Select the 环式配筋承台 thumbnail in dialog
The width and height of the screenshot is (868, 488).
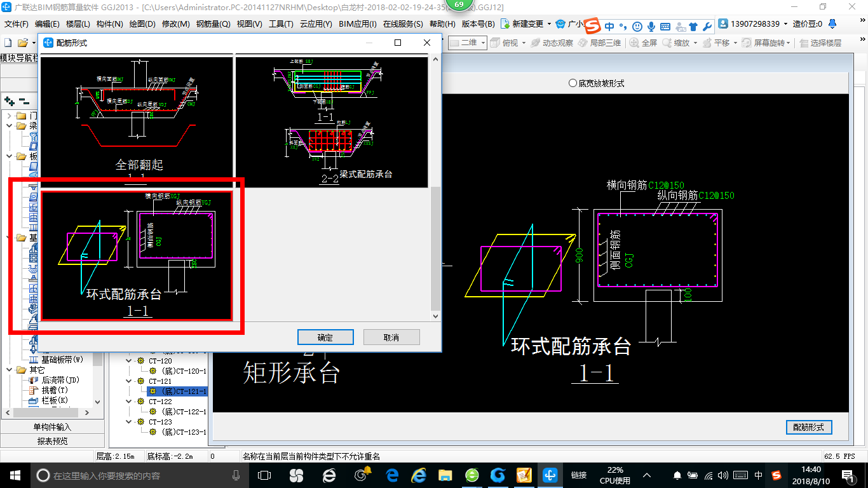tap(137, 255)
